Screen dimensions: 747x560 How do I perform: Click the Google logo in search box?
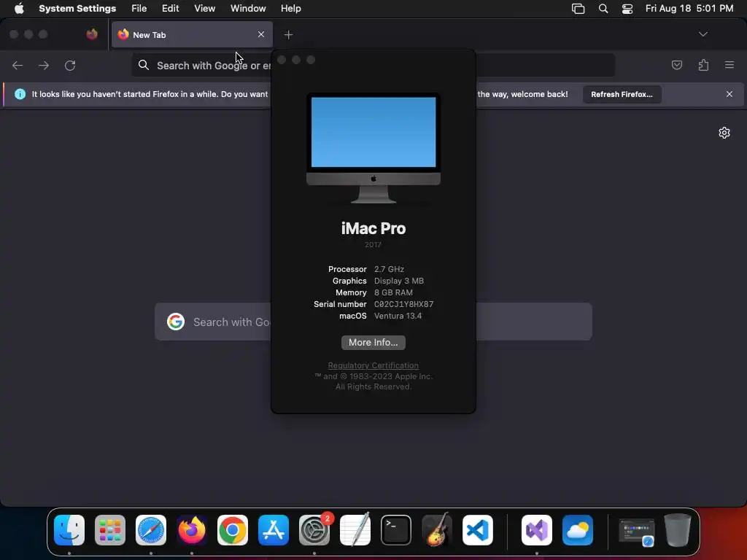coord(176,322)
